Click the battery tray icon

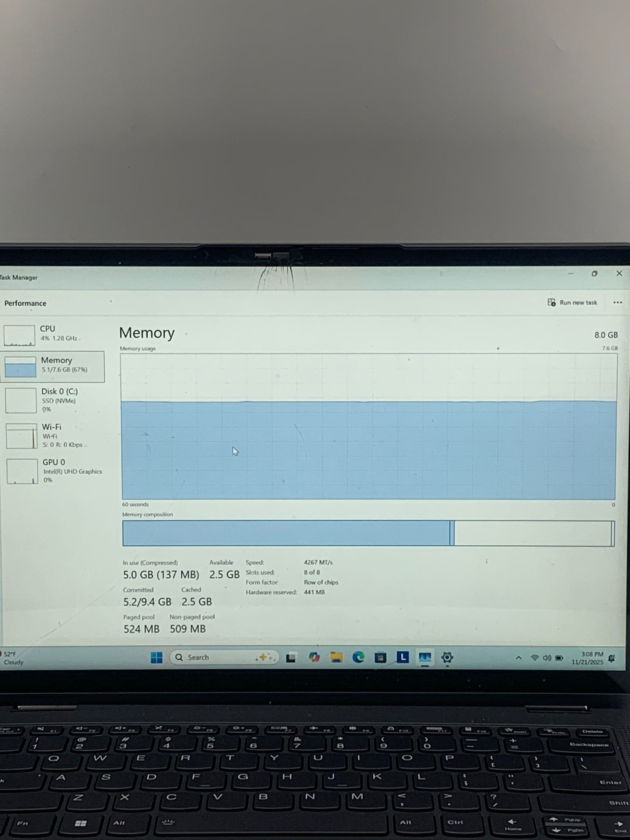coord(559,658)
